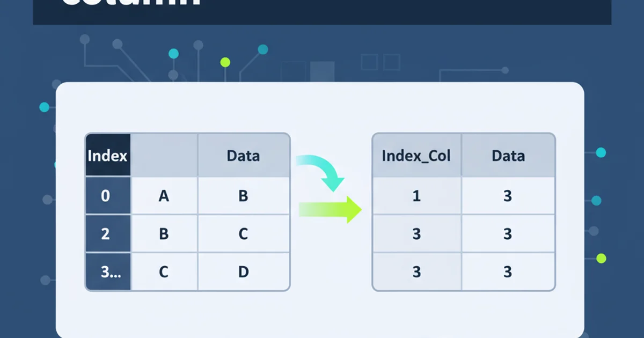The width and height of the screenshot is (644, 338).
Task: Click the dark title banner at the top
Action: coord(322,12)
